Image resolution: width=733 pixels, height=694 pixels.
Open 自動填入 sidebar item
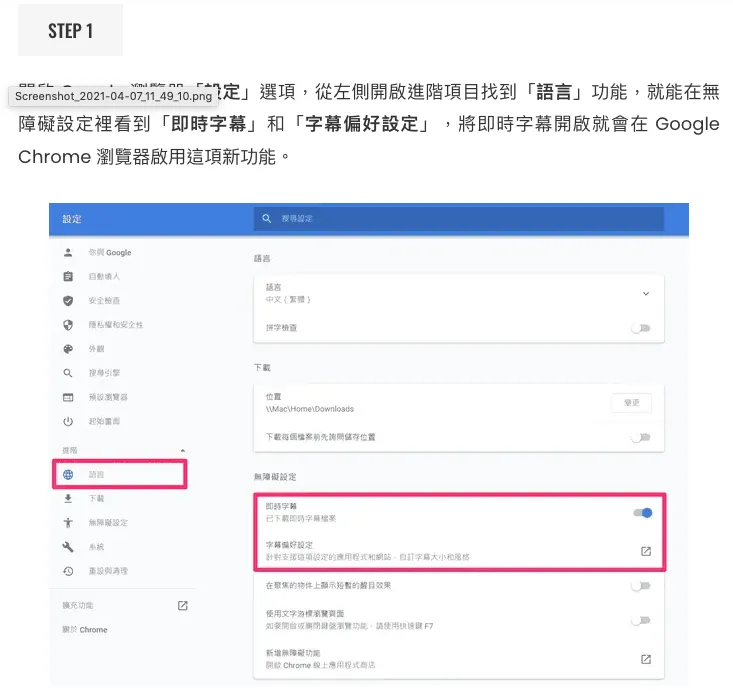(104, 277)
